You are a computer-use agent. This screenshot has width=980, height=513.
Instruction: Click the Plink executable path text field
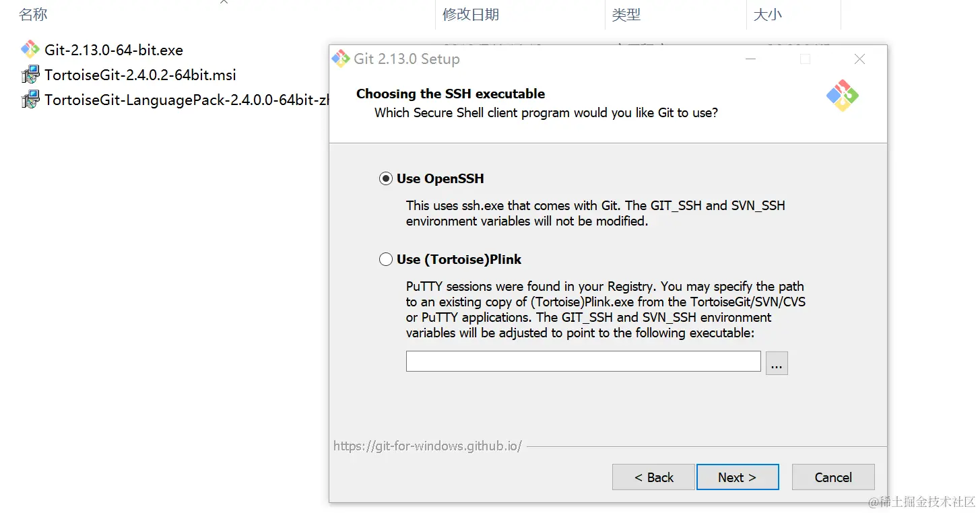point(583,362)
